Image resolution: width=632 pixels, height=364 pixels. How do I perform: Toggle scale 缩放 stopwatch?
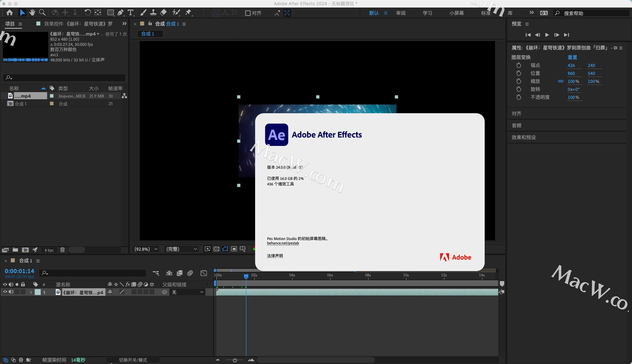coord(519,81)
